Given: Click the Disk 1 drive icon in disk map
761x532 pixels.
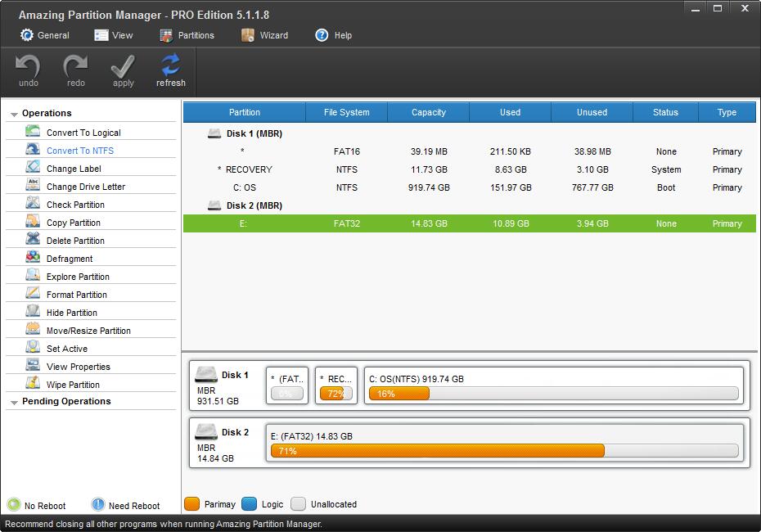Looking at the screenshot, I should (x=205, y=375).
